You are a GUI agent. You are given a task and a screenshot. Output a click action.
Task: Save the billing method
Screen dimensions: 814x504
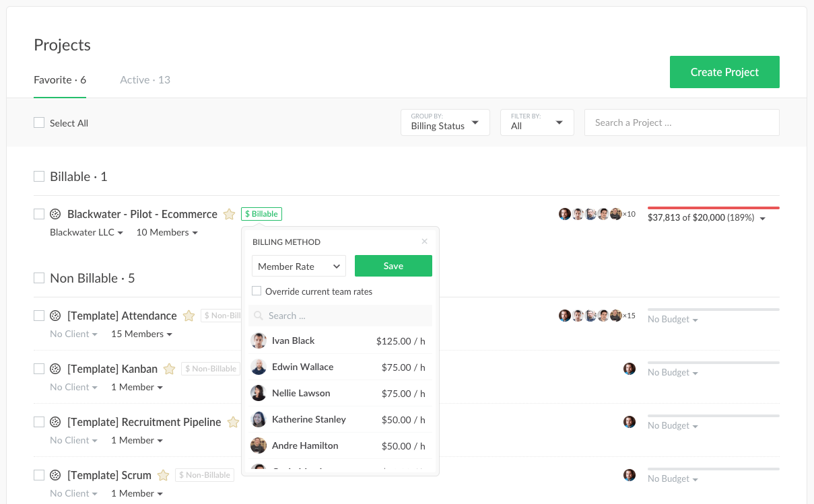[x=393, y=266]
